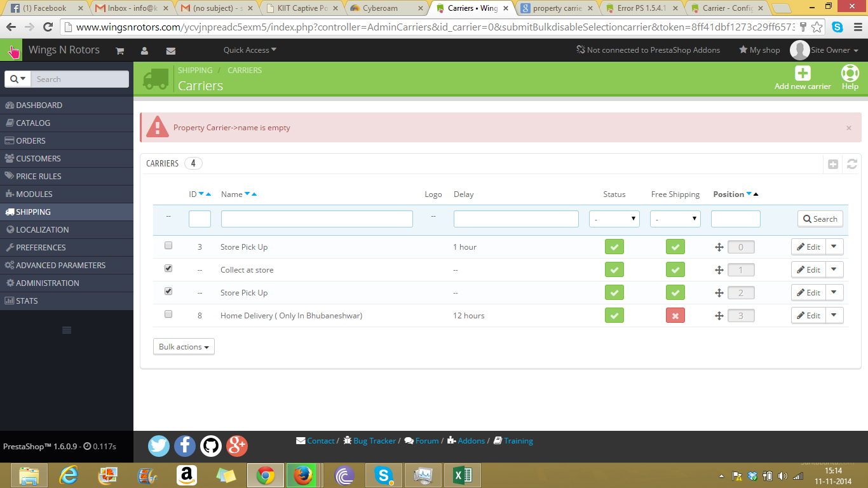This screenshot has height=488, width=868.
Task: Open Firefox from the taskbar
Action: tap(302, 475)
